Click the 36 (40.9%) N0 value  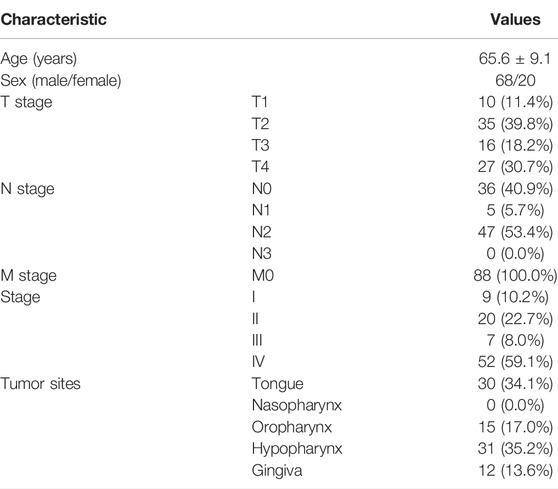pos(515,189)
